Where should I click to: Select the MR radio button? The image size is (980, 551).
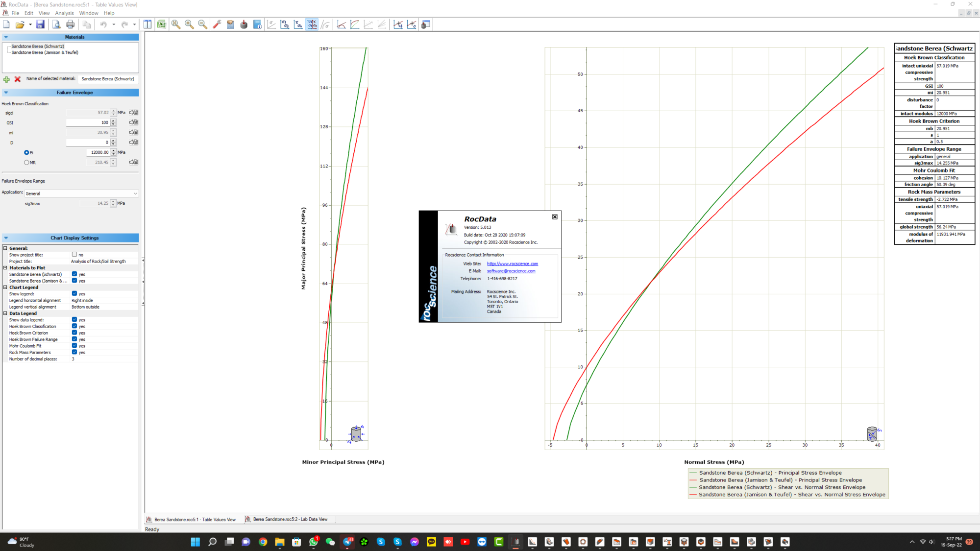point(26,163)
